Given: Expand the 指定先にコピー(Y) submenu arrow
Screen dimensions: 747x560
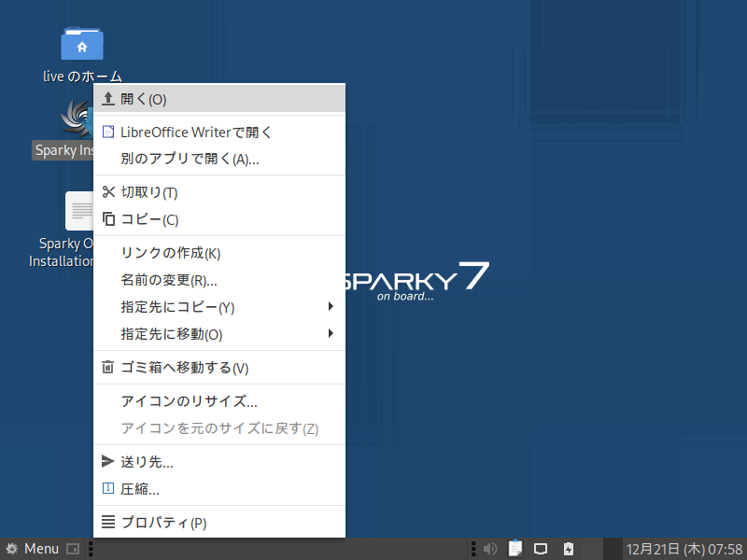Looking at the screenshot, I should pyautogui.click(x=331, y=306).
